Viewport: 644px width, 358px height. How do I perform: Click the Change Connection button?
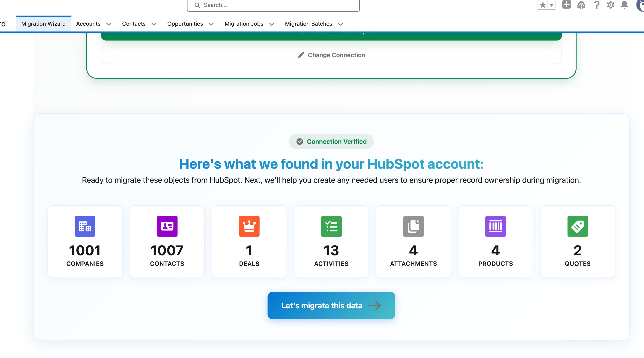point(331,55)
